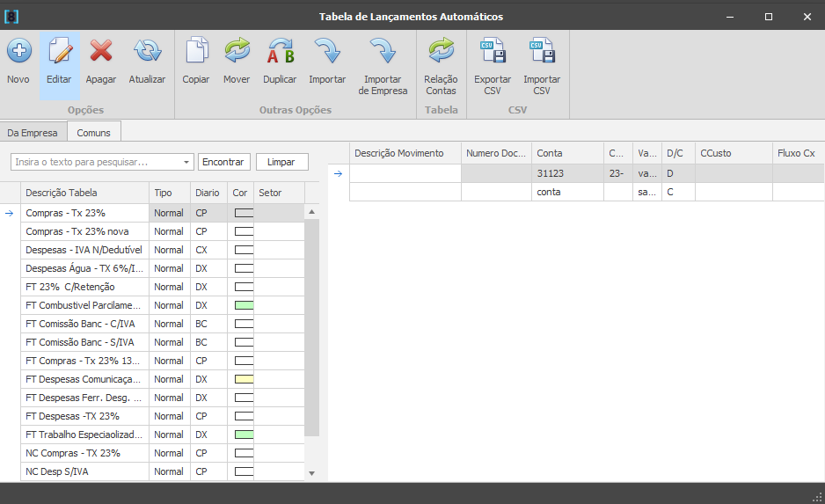Click the Cor column header
The width and height of the screenshot is (825, 504).
click(x=240, y=193)
